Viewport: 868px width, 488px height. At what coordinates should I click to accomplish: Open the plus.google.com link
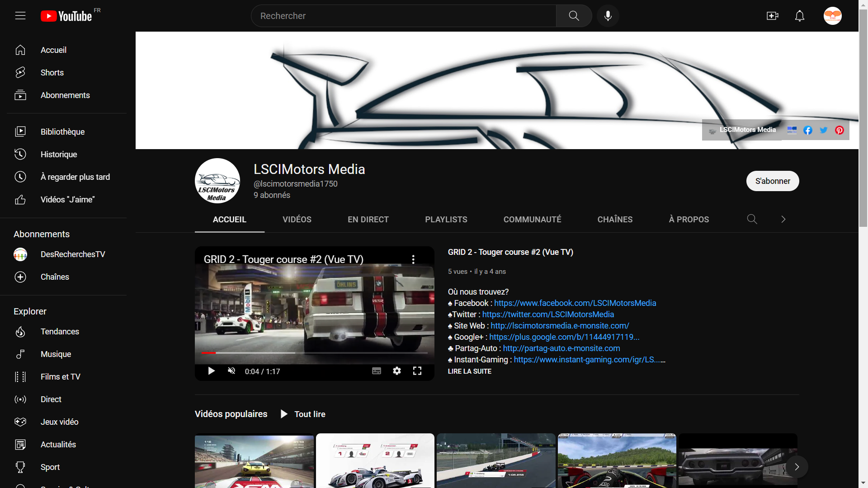pyautogui.click(x=564, y=337)
